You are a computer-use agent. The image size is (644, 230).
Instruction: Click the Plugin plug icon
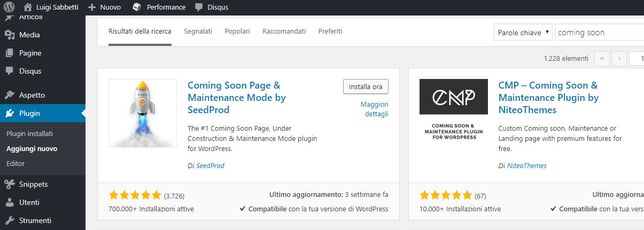click(x=9, y=113)
